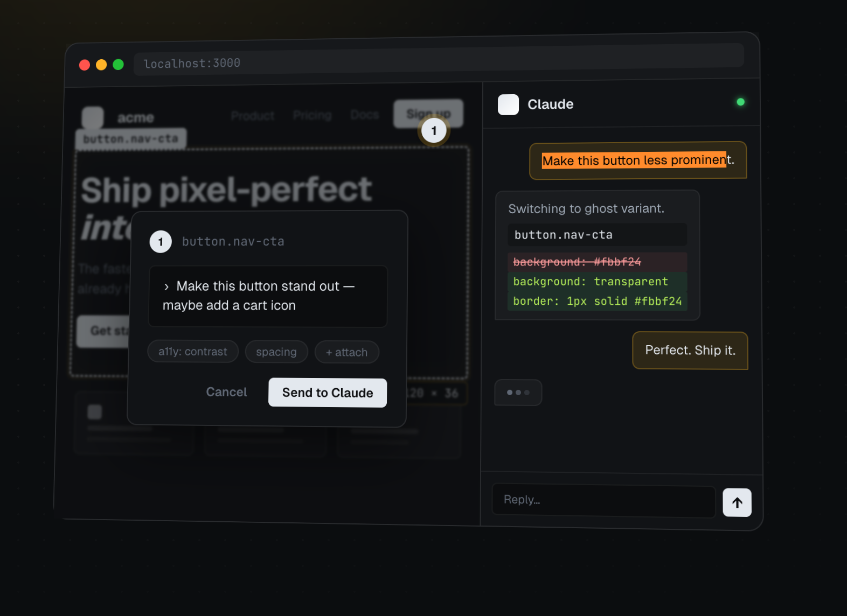Click the green online status dot

pos(740,102)
